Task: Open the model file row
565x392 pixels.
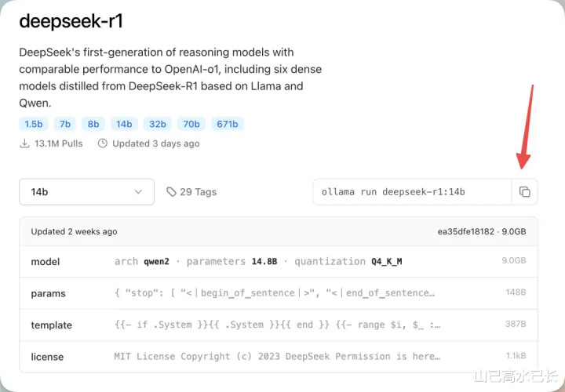Action: 279,262
